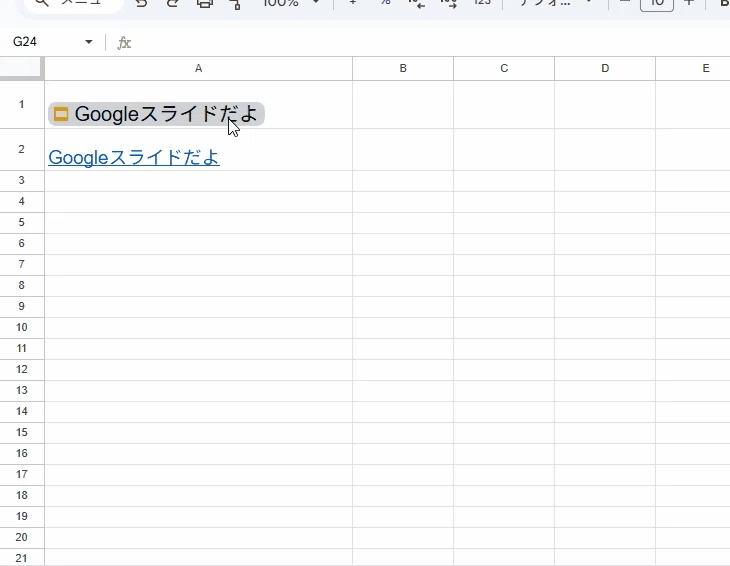
Task: Select row 10 header
Action: 22,327
